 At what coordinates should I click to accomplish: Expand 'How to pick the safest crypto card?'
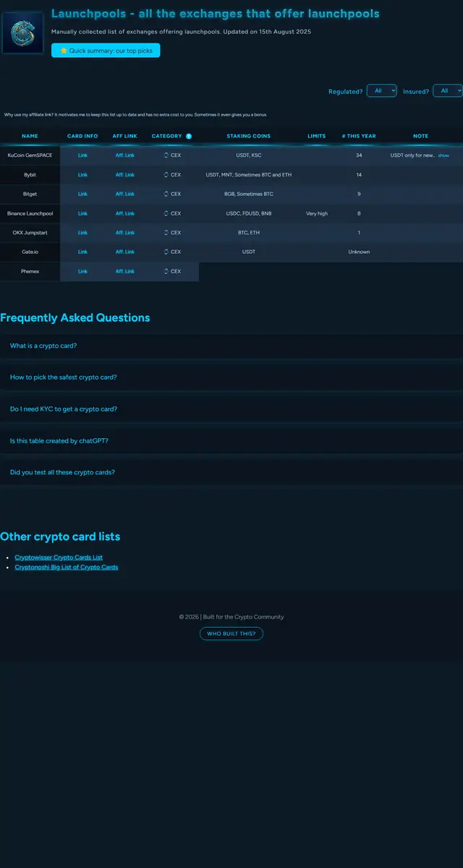[x=231, y=378]
